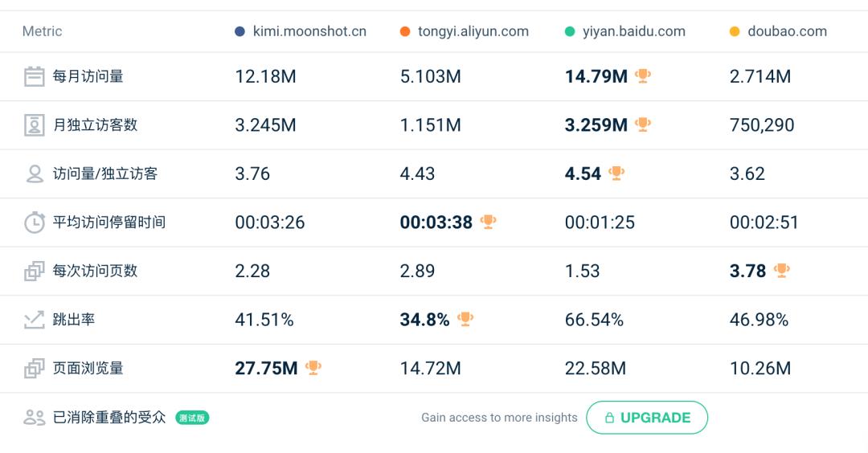Viewport: 868px width, 453px height.
Task: Click the green dot for yiyan.baidu.com
Action: coord(570,32)
